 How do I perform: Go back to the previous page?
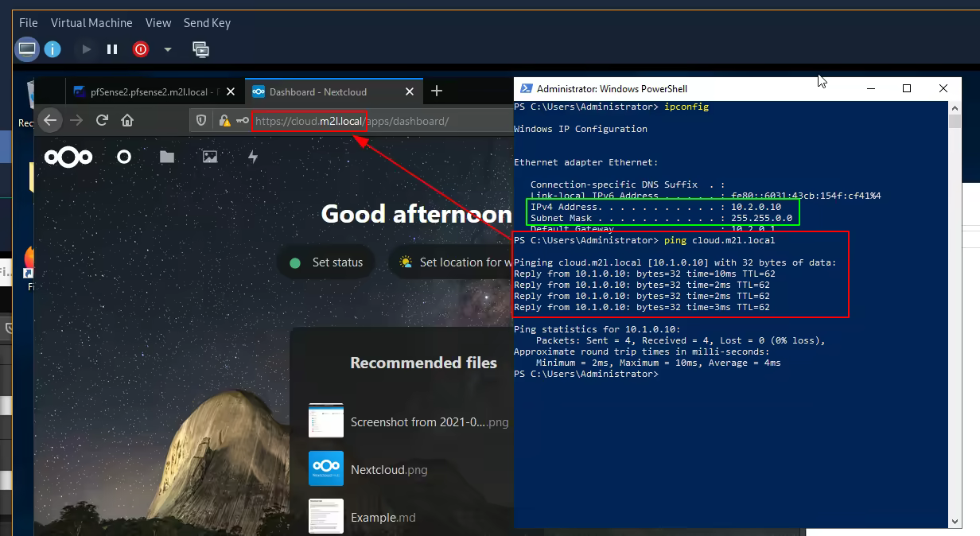pos(50,120)
